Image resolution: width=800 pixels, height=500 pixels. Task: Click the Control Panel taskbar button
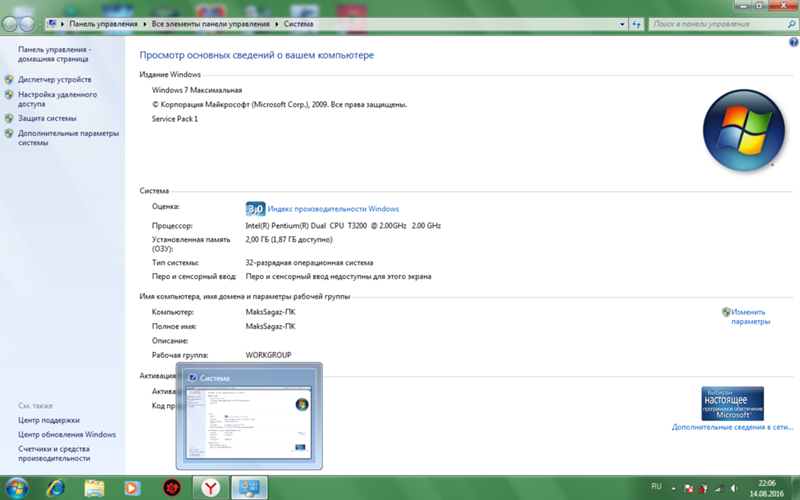tap(249, 488)
